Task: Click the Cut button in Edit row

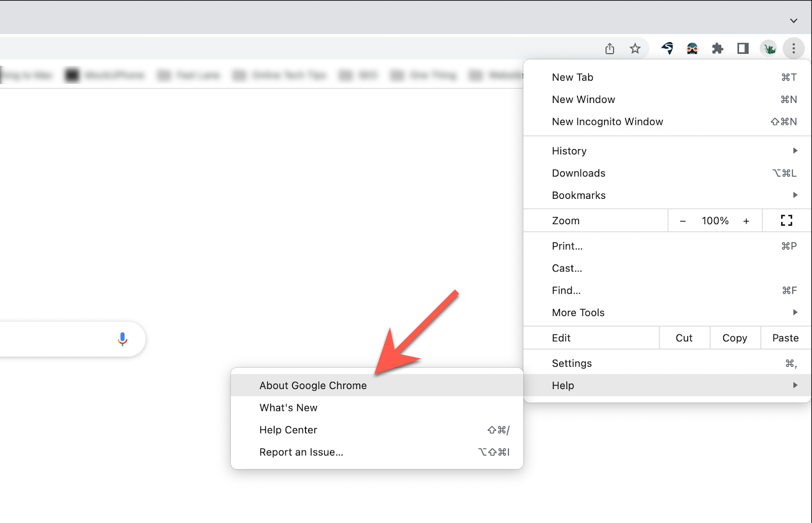Action: (x=684, y=338)
